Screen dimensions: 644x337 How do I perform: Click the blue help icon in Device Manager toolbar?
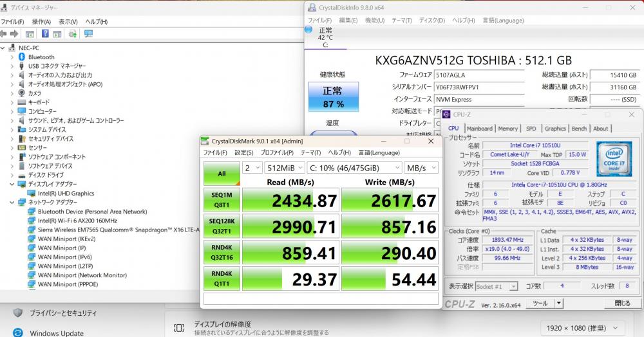click(x=45, y=33)
